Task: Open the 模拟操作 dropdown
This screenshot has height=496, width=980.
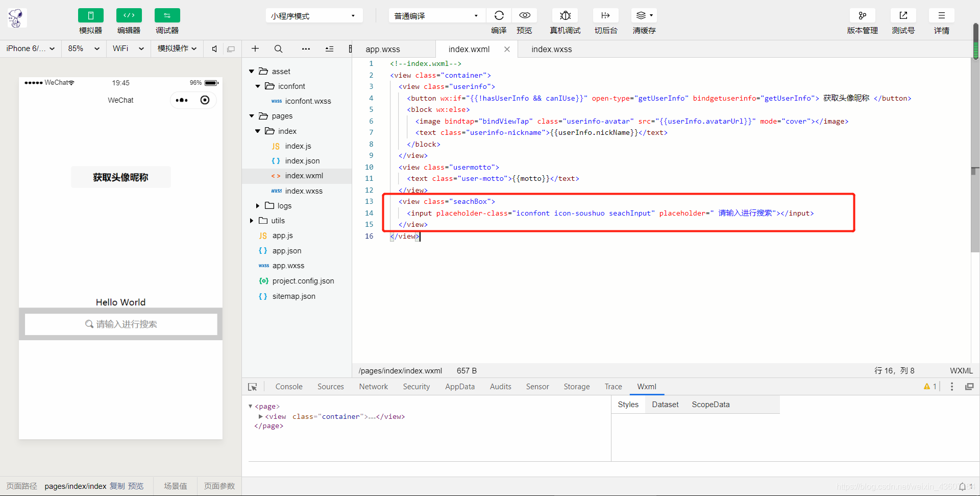Action: [x=177, y=49]
